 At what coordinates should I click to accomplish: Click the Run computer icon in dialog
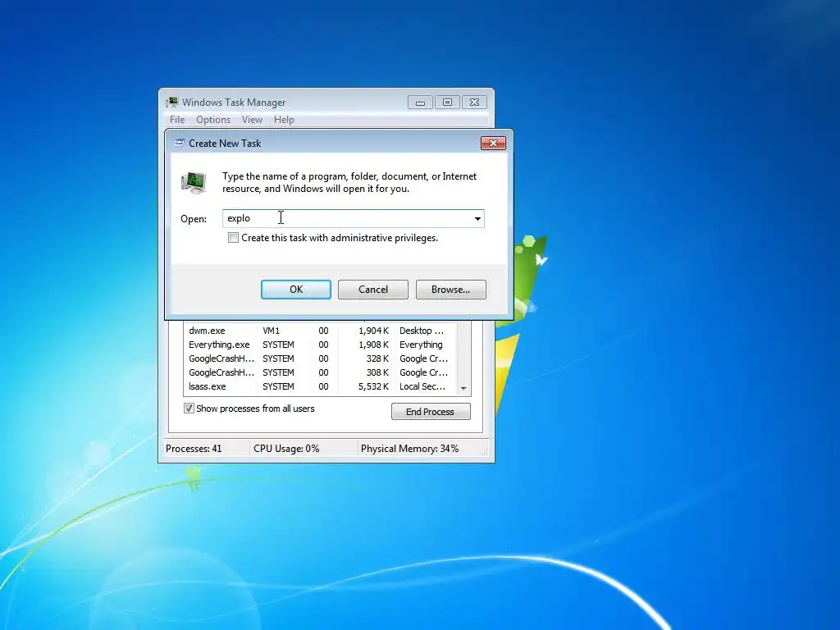[194, 182]
